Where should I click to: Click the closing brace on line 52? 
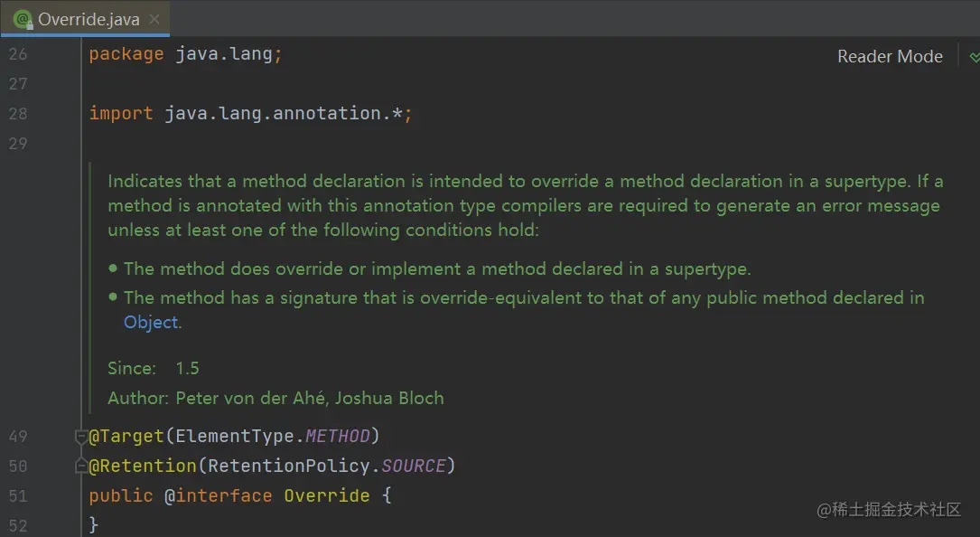[94, 524]
